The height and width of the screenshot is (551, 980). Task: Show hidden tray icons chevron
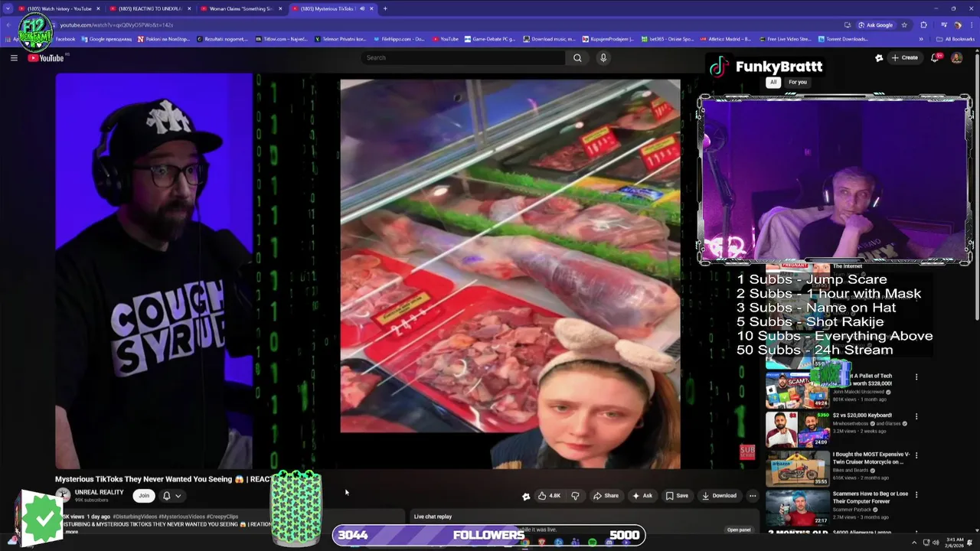[x=914, y=543]
